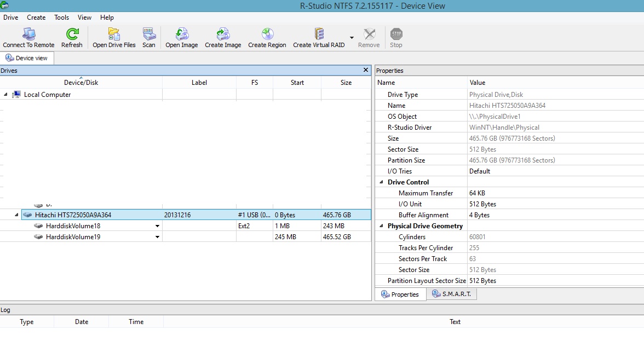Click the Remove toolbar icon
The height and width of the screenshot is (341, 644).
tap(369, 34)
